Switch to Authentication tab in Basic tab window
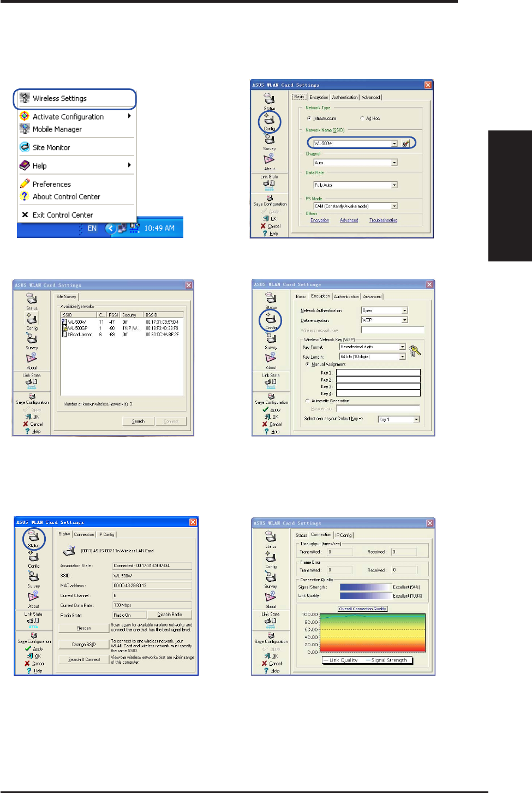 click(x=345, y=97)
